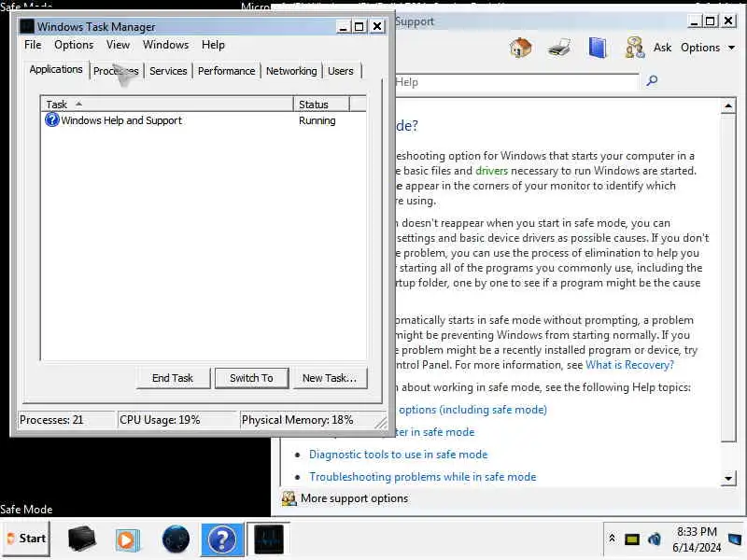This screenshot has height=560, width=747.
Task: Switch to the Processes tab
Action: point(116,71)
